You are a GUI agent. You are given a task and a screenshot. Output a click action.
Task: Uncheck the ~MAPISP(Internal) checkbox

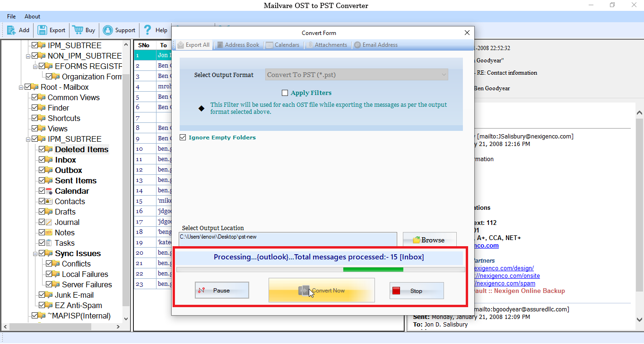pos(35,316)
